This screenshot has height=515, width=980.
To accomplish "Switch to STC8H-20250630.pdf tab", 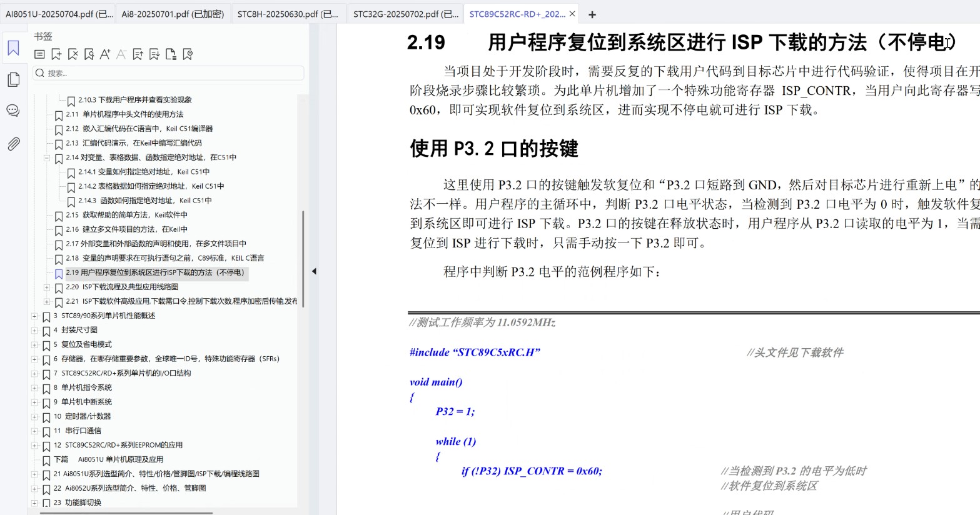I will coord(288,14).
